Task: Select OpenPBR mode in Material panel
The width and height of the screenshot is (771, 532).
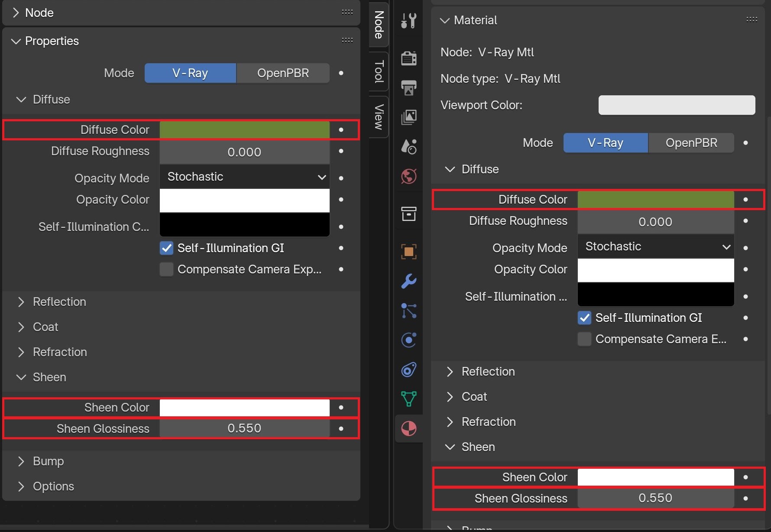Action: tap(691, 143)
